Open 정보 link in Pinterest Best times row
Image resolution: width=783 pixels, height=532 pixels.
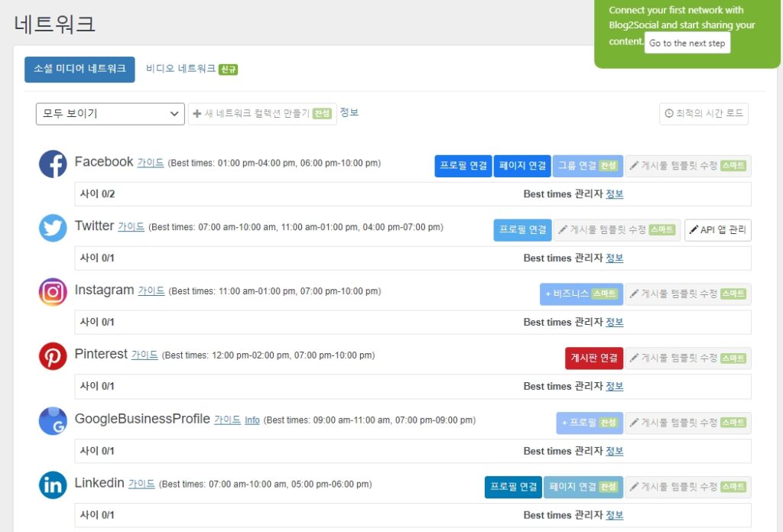[x=615, y=386]
